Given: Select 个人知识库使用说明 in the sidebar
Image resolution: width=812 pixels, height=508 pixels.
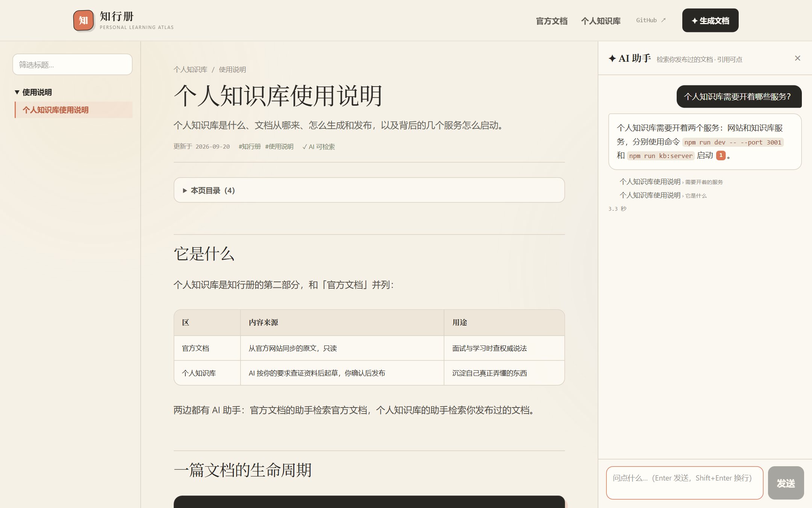Looking at the screenshot, I should (x=74, y=110).
